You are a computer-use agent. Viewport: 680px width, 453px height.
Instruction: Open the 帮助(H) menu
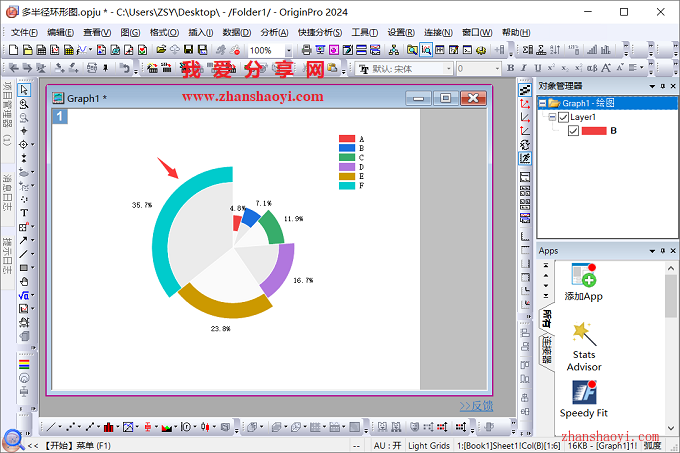click(516, 33)
